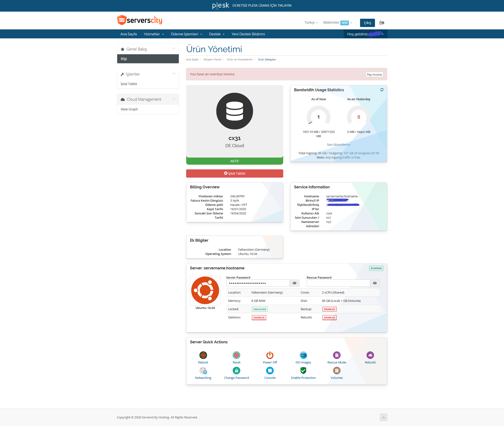Click the Pay Invoice button

click(374, 75)
